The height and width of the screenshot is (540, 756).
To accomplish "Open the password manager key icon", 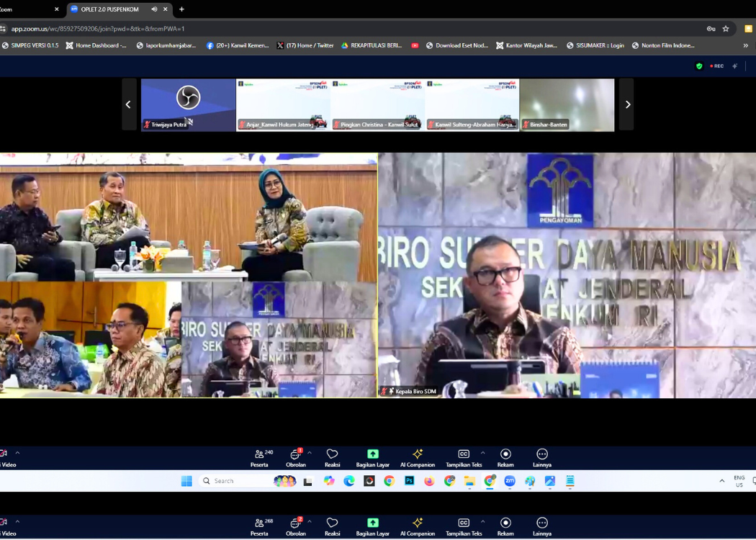I will tap(711, 29).
